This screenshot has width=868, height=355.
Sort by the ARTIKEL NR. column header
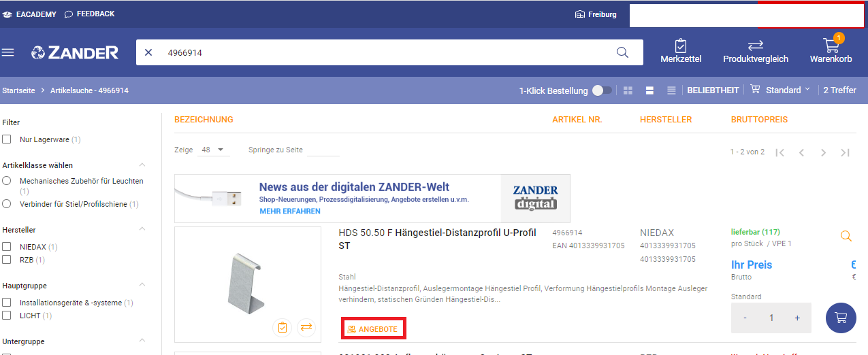[x=577, y=120]
